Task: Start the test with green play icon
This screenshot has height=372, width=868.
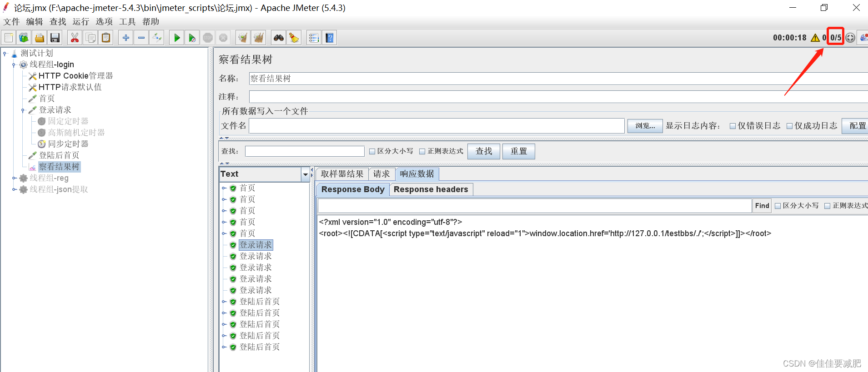Action: pos(177,38)
